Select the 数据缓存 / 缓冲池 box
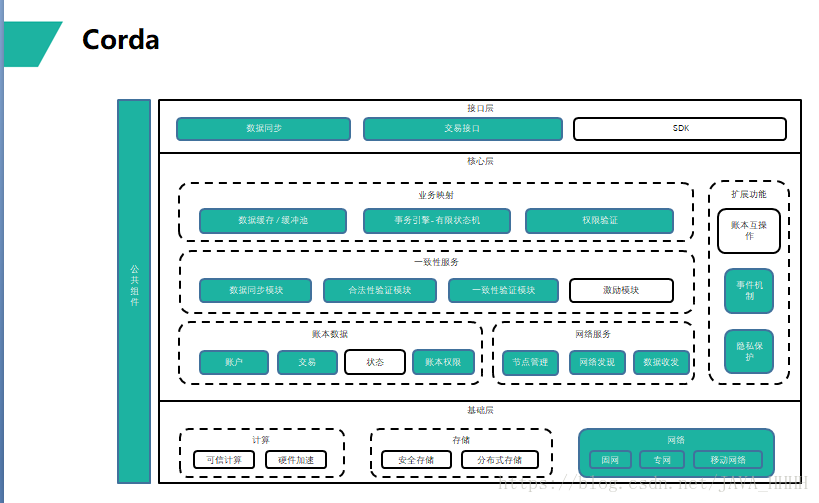 point(273,220)
